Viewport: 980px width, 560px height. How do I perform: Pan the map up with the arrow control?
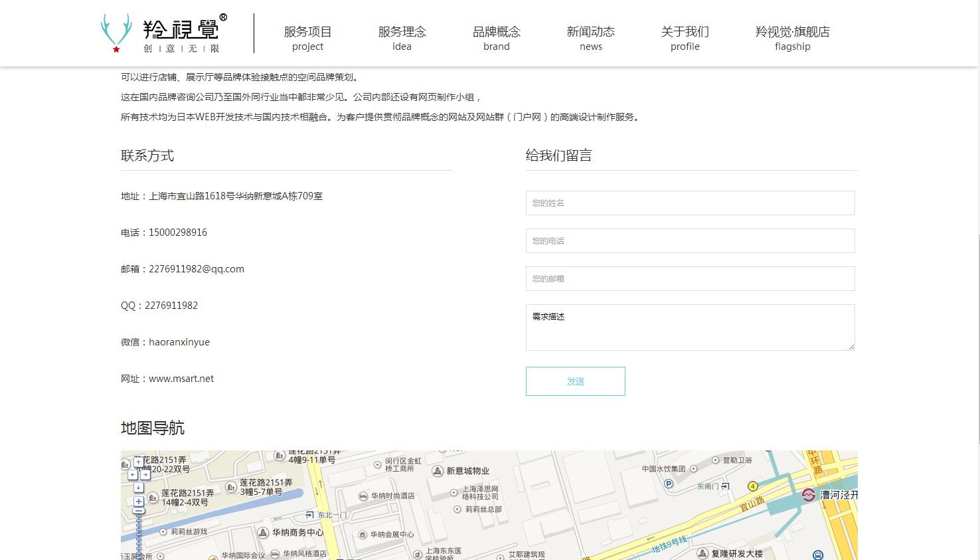tap(138, 462)
